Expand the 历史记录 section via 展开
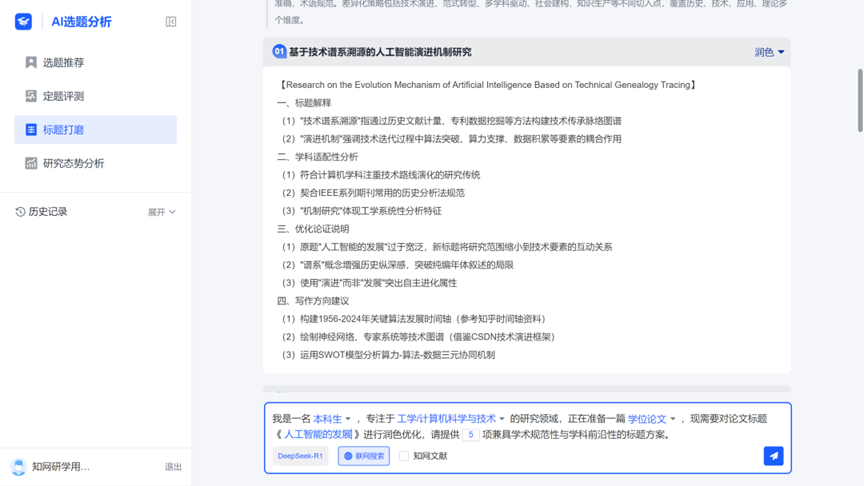864x486 pixels. (161, 212)
